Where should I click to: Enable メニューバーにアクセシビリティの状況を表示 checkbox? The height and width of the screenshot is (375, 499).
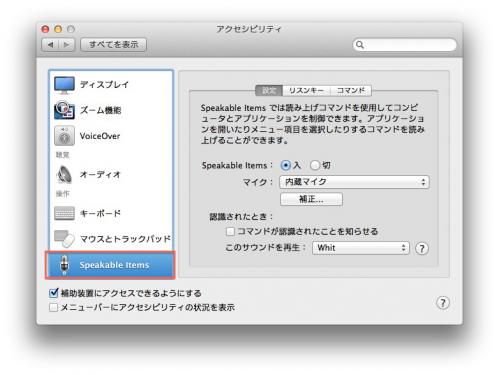point(53,307)
